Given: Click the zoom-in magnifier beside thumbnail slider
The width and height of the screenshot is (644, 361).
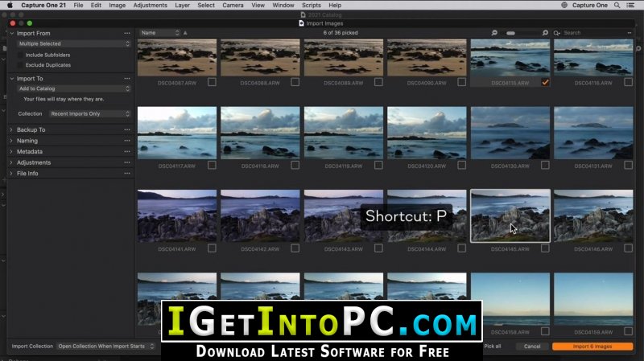Looking at the screenshot, I should [x=545, y=33].
